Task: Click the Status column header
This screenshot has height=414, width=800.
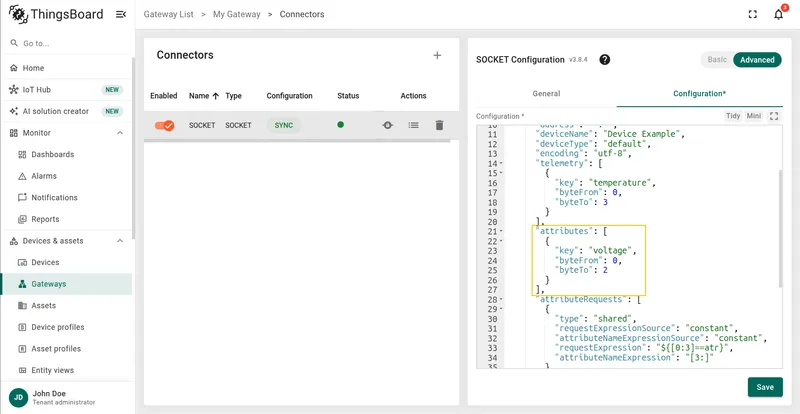Action: (348, 95)
